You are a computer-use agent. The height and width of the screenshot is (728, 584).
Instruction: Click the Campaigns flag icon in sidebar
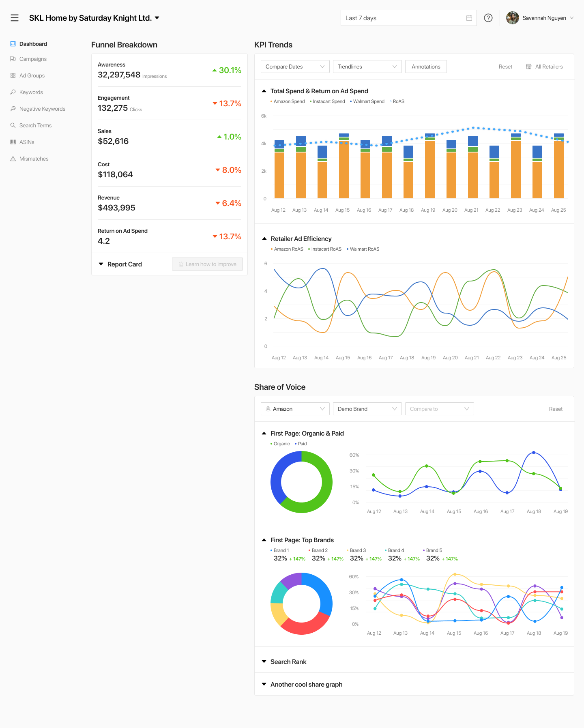tap(13, 59)
